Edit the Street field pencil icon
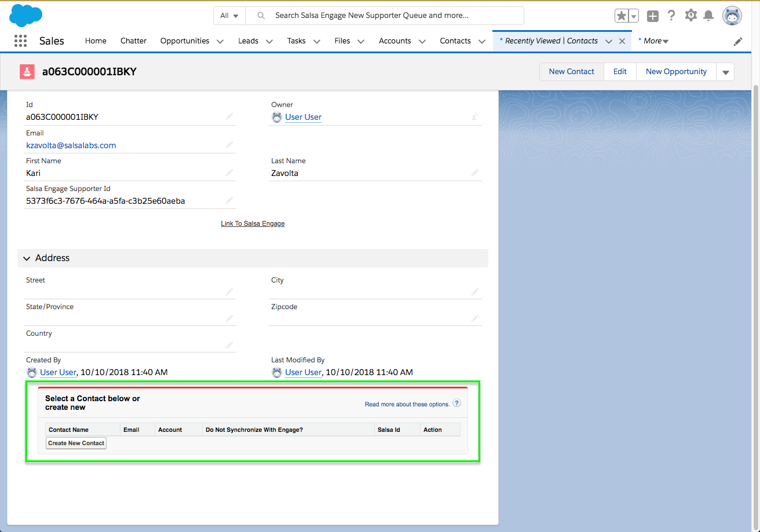This screenshot has width=760, height=532. [x=229, y=292]
